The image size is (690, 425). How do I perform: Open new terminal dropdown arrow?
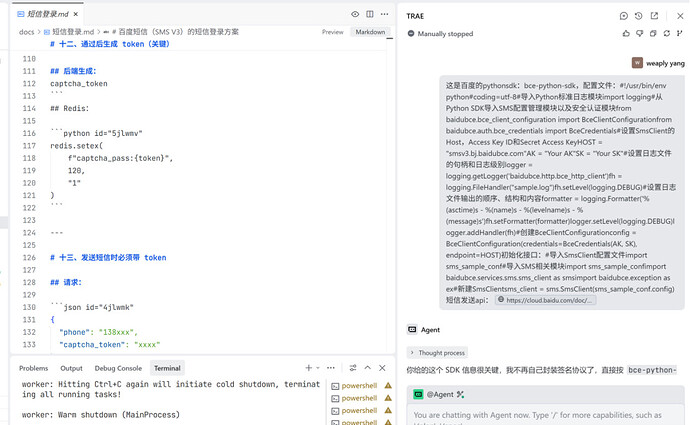click(x=318, y=368)
